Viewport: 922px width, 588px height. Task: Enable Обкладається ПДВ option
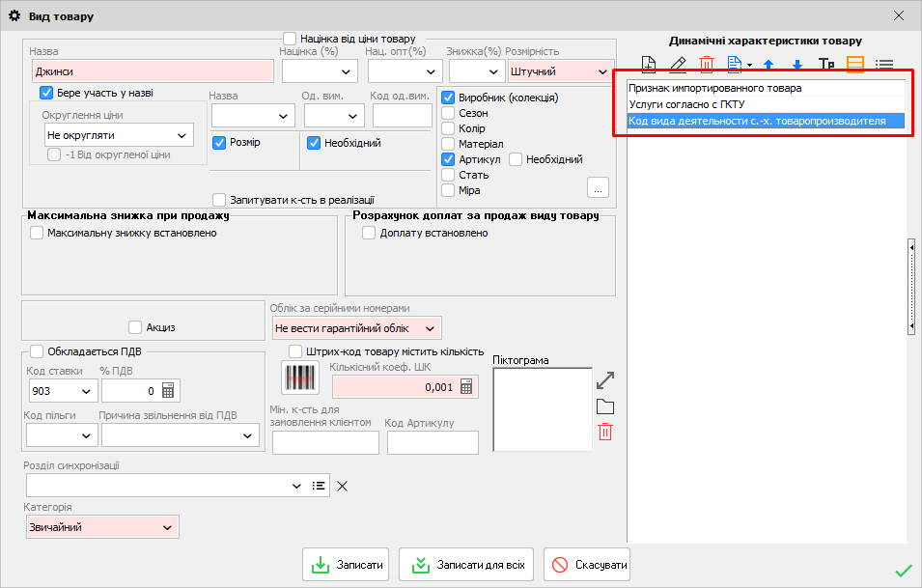tap(36, 351)
